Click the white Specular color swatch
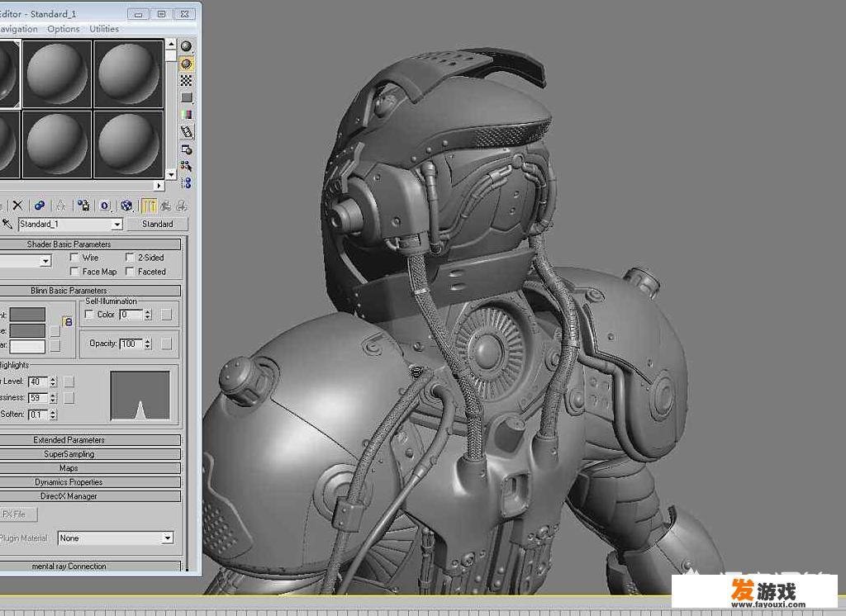The height and width of the screenshot is (616, 846). [27, 346]
